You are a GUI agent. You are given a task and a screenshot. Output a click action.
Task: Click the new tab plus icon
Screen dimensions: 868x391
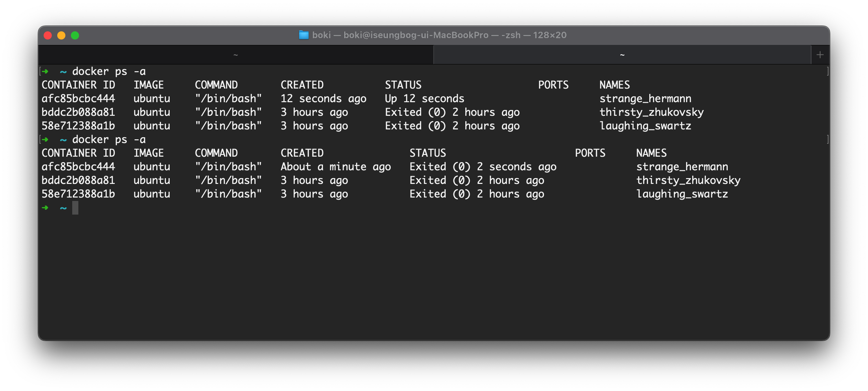point(820,55)
